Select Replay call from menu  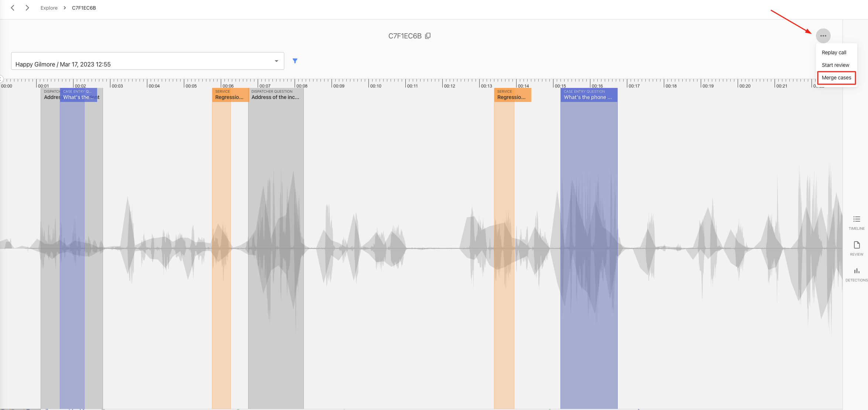click(834, 52)
